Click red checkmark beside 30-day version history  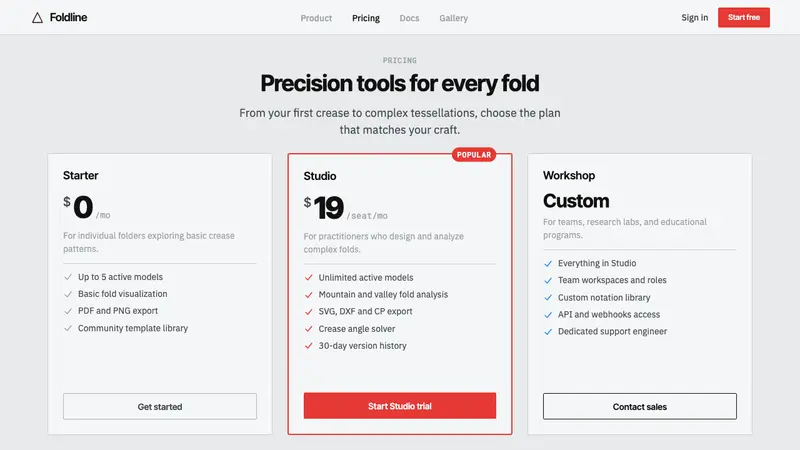309,345
